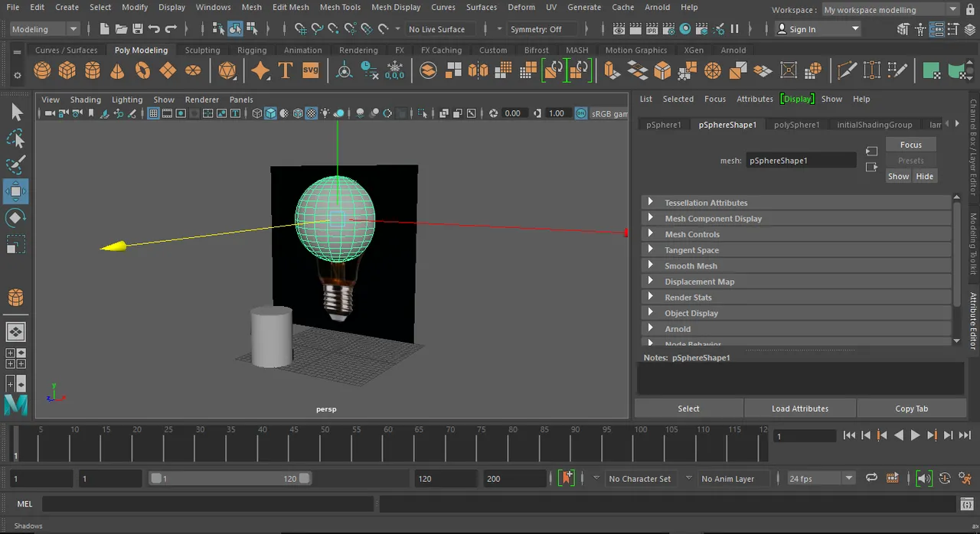Open the Mesh Tools menu

pos(340,7)
